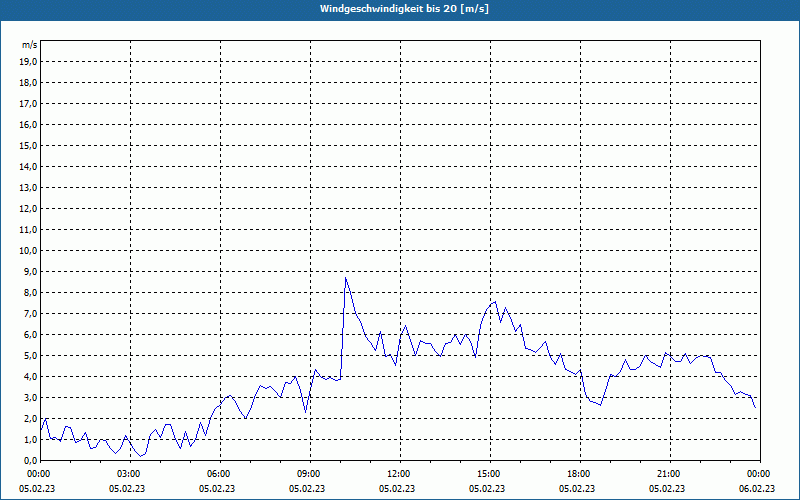The height and width of the screenshot is (500, 800).
Task: Select the '9,0' y-axis label
Action: (30, 271)
